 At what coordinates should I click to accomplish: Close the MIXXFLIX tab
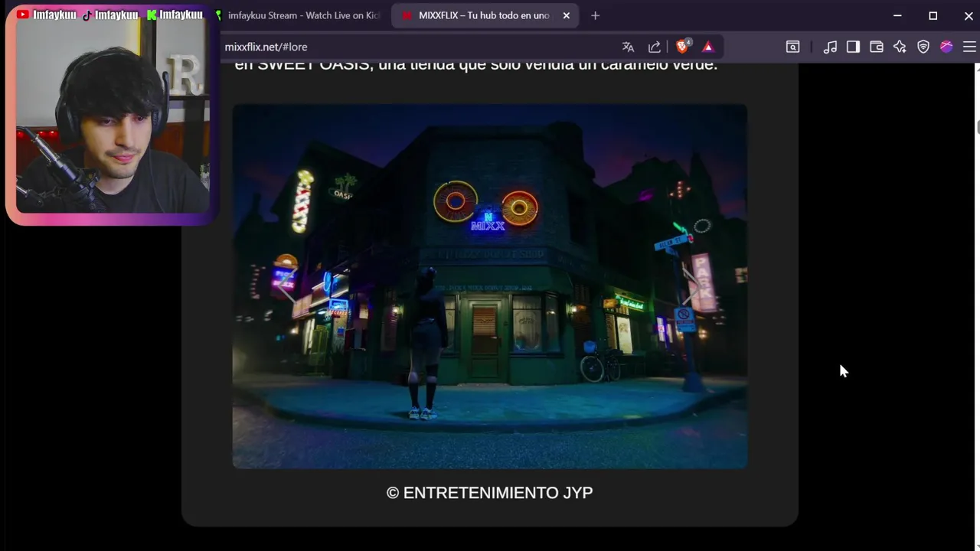click(567, 15)
